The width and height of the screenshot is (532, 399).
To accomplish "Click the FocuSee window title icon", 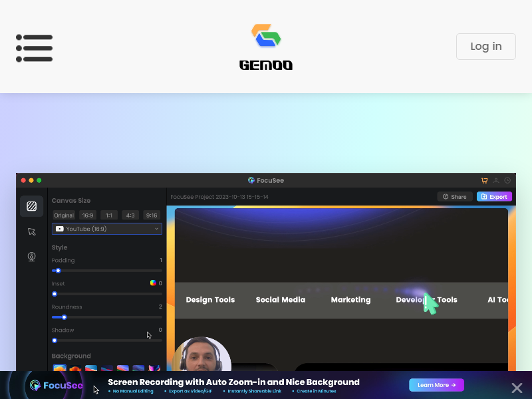I will (251, 180).
